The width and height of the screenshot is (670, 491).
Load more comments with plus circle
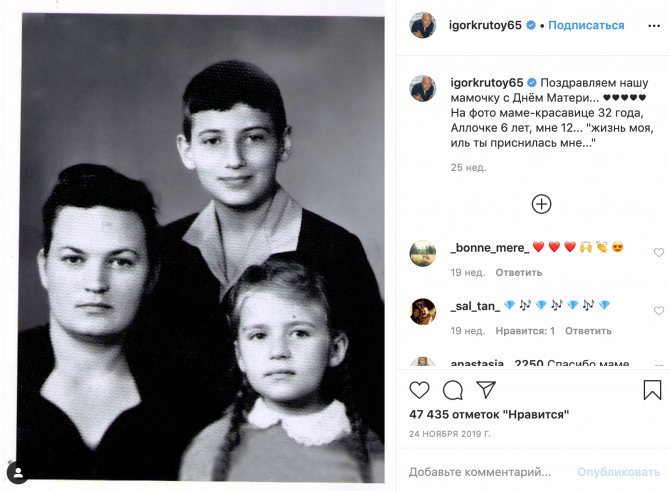tap(541, 204)
